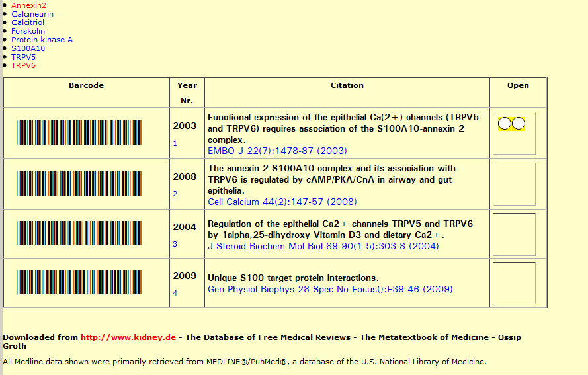Click the empty Open box of the 2009 article

[514, 283]
